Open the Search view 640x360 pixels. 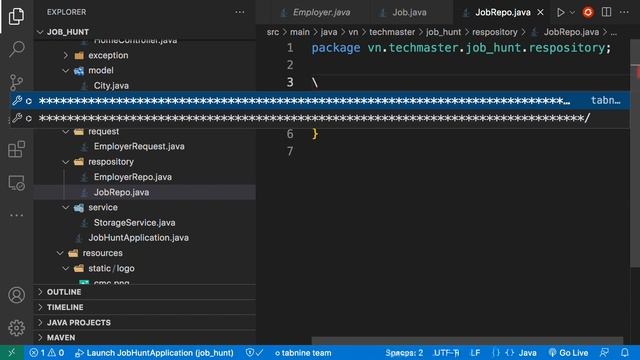tap(16, 49)
